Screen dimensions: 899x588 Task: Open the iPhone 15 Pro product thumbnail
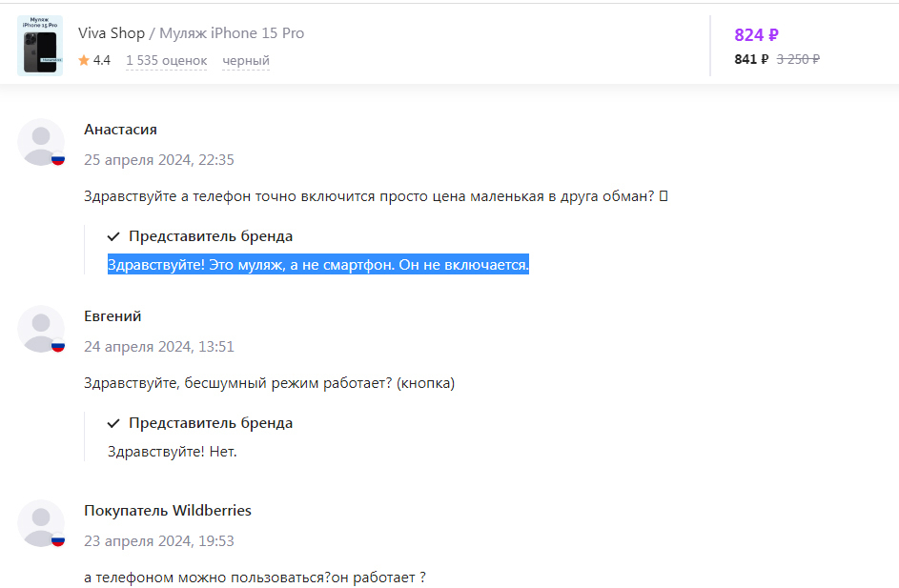click(39, 46)
